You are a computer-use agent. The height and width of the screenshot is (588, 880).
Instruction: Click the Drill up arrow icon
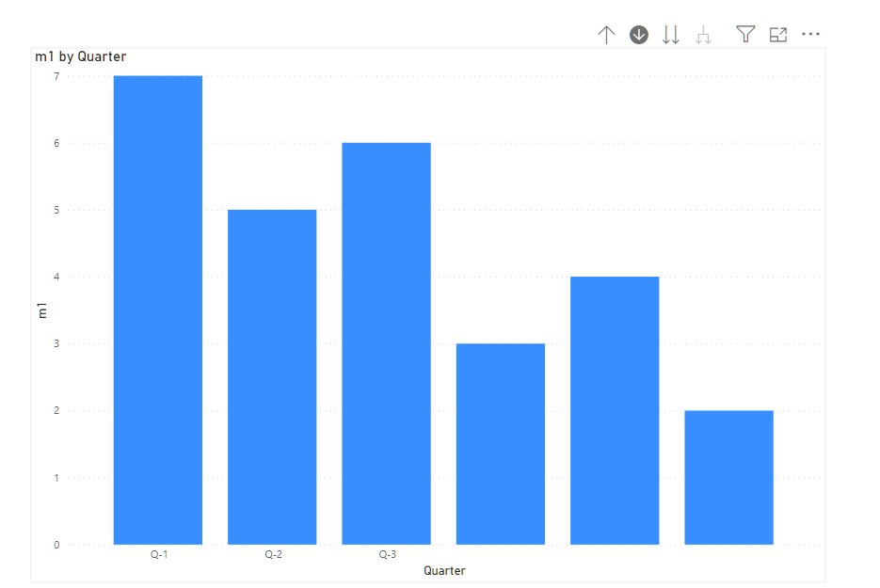(x=606, y=35)
